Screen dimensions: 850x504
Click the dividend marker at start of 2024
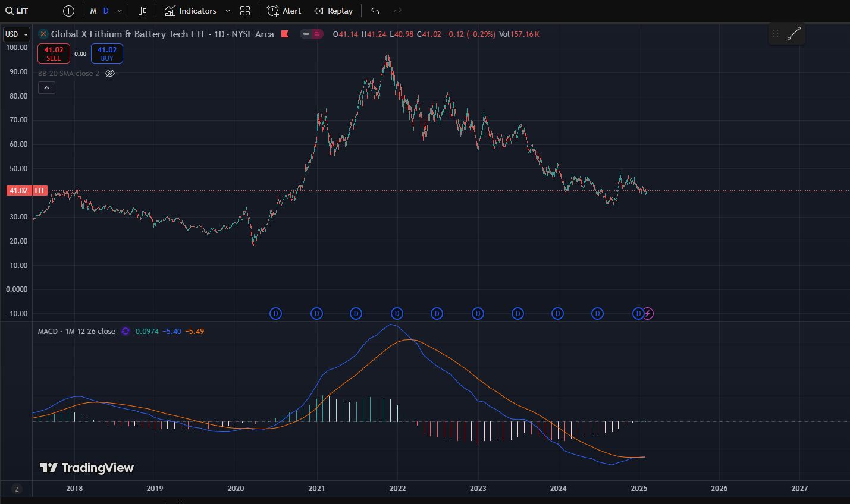click(x=557, y=313)
